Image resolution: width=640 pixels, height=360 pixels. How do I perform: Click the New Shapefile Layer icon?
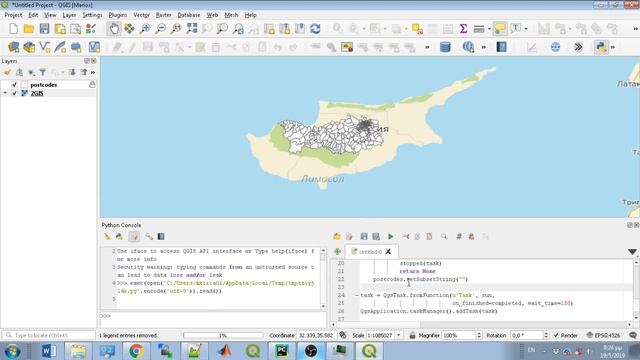[44, 47]
